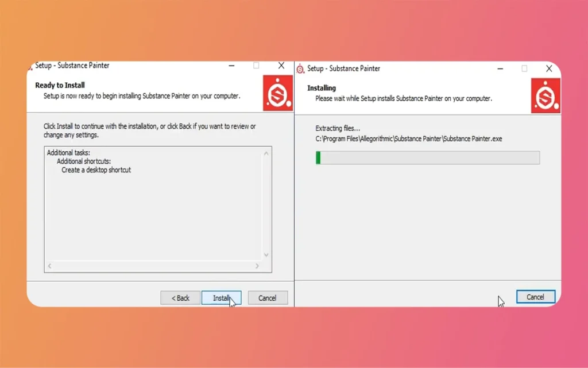Close the Ready to Install setup window

pyautogui.click(x=281, y=66)
